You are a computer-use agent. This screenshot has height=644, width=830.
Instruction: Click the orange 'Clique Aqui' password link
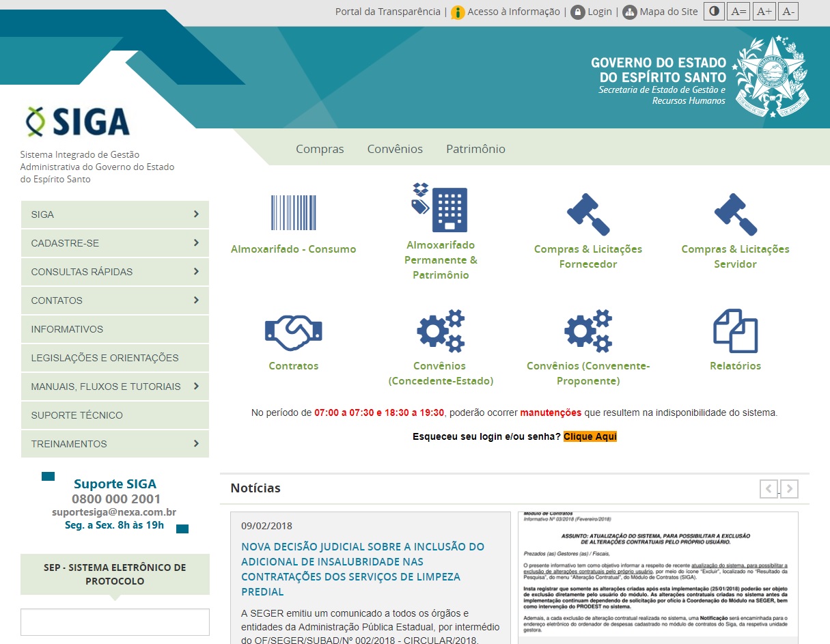tap(590, 436)
